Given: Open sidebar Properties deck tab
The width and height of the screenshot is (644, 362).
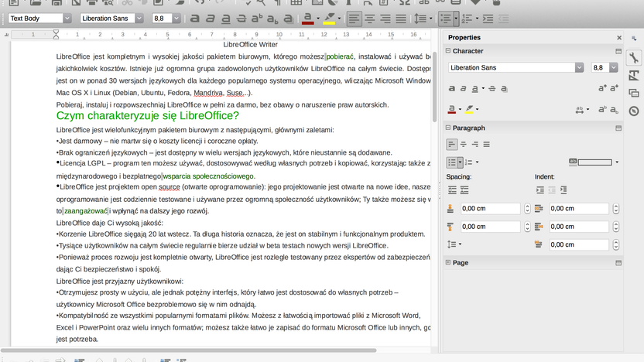Looking at the screenshot, I should (x=634, y=58).
